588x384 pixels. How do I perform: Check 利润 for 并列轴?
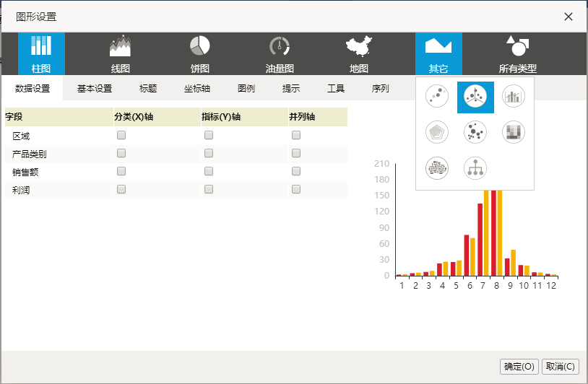pos(296,189)
